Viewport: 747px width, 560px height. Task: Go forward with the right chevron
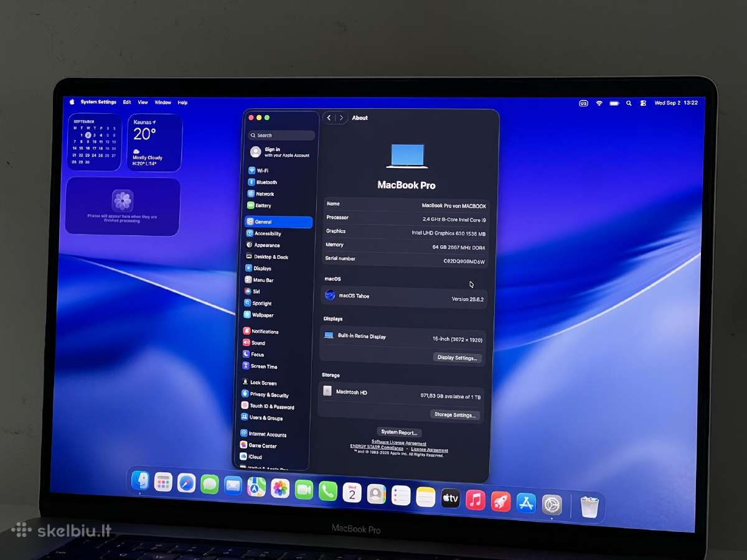coord(341,118)
